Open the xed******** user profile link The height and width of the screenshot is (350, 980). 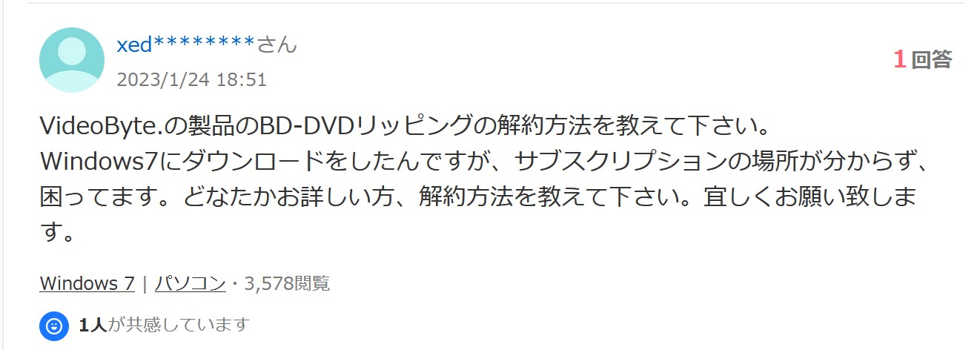tap(186, 44)
